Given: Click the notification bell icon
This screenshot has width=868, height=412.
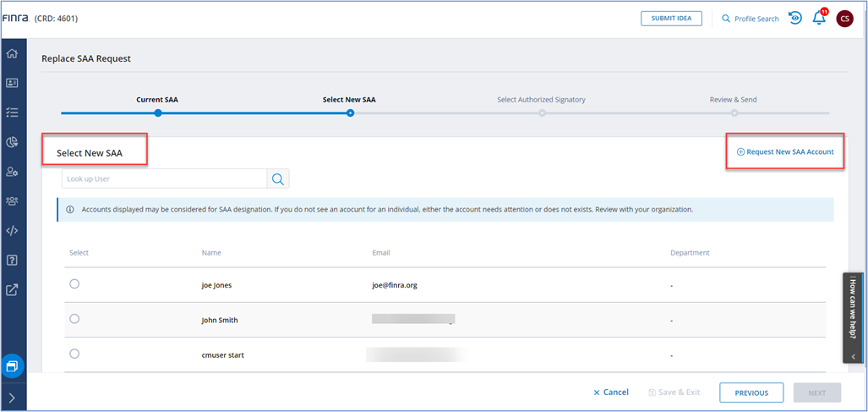Looking at the screenshot, I should [818, 19].
